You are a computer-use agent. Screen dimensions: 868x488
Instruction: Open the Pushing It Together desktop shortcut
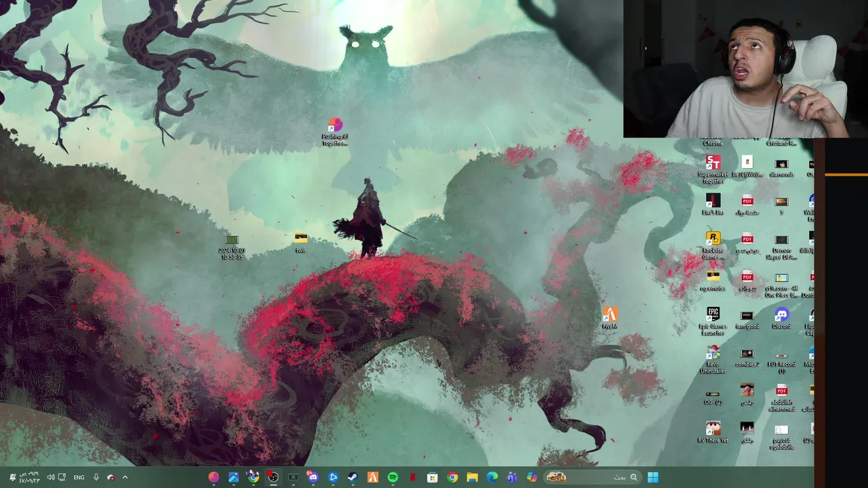coord(335,132)
